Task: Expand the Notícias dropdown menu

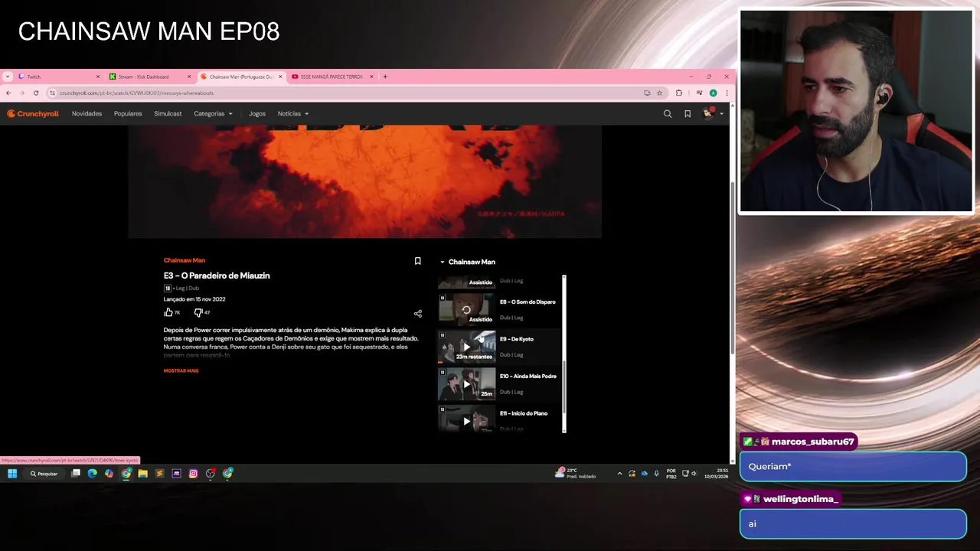Action: 293,113
